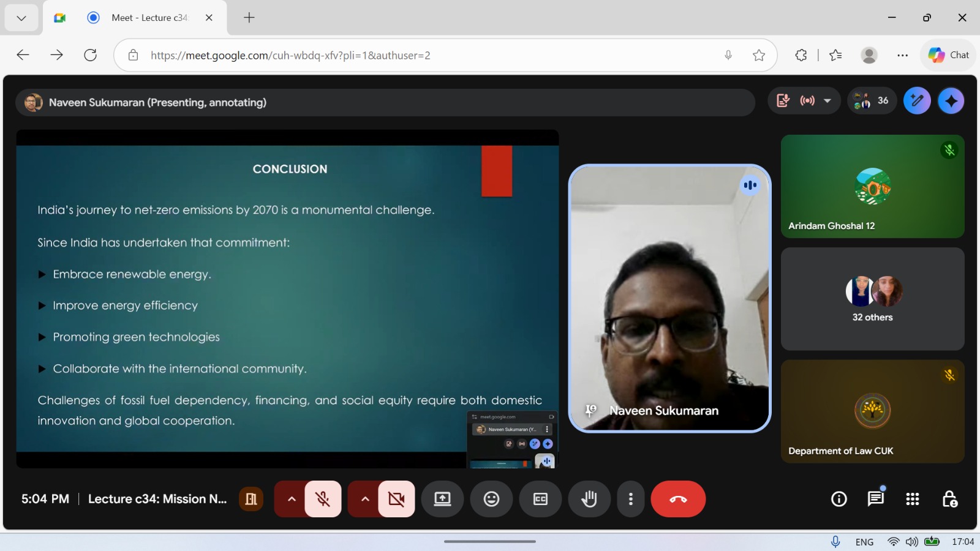Leave the call with red button
The image size is (980, 551).
pos(678,499)
